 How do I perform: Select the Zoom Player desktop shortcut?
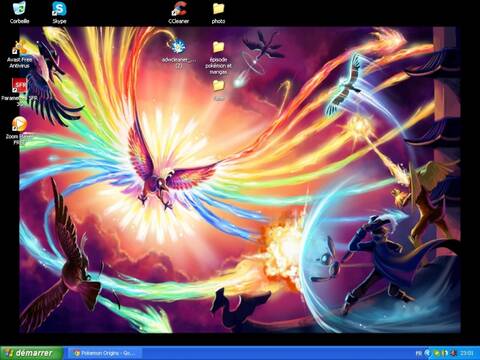[19, 131]
